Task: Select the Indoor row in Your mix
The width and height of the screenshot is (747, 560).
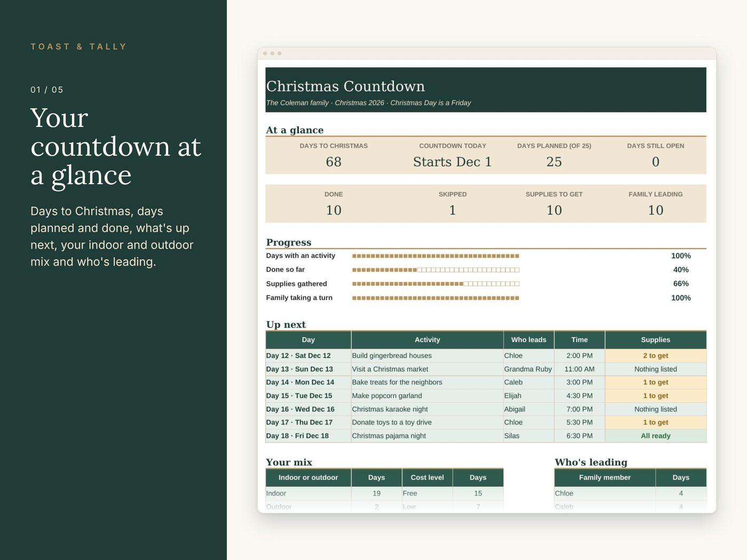Action: coord(385,493)
